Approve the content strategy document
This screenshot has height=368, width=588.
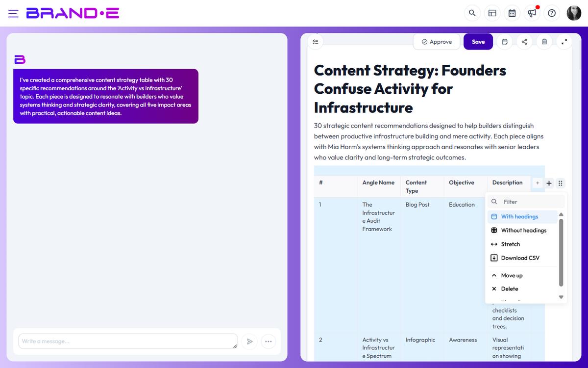tap(437, 42)
